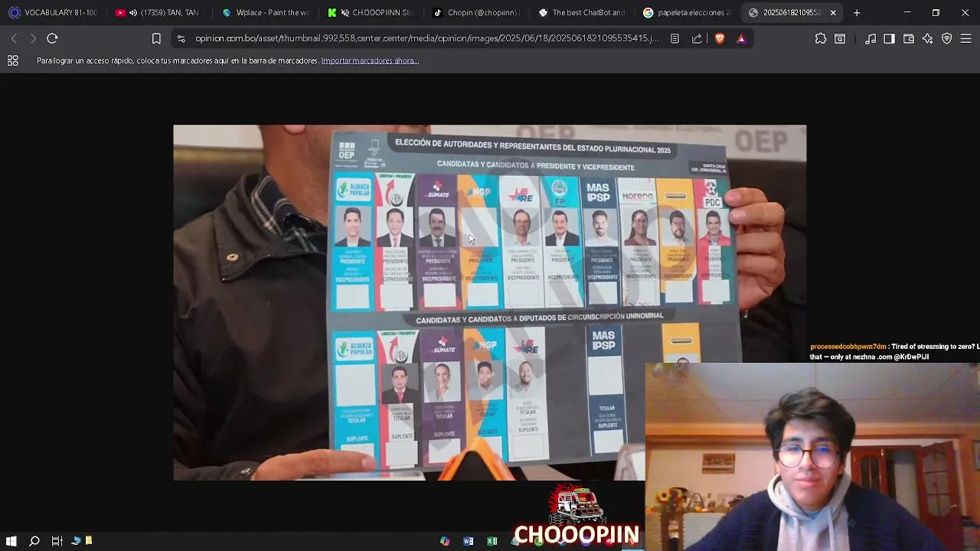
Task: Click Importar marcadores ahora link
Action: point(370,60)
